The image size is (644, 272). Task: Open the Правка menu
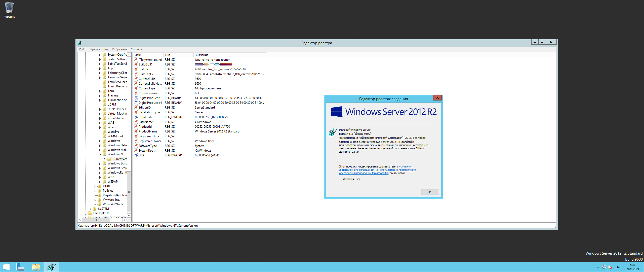click(95, 49)
